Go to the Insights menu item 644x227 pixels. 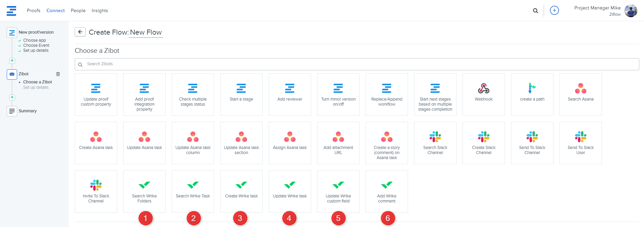pos(100,11)
